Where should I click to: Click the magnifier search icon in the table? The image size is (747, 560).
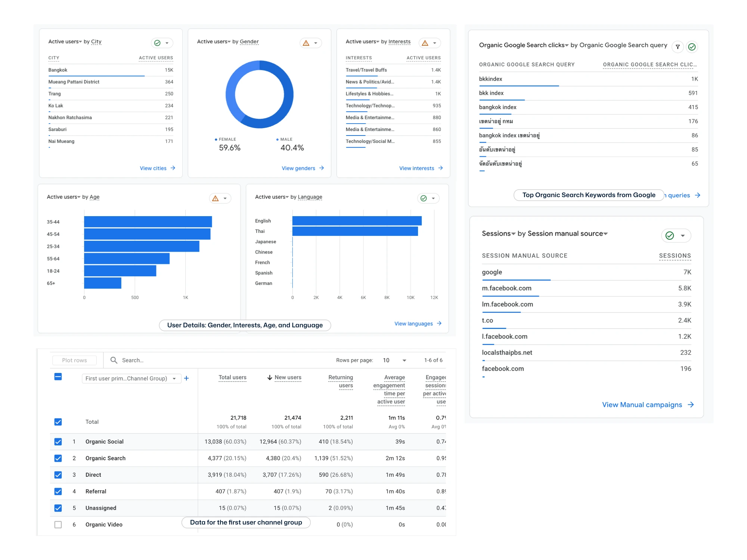coord(114,360)
